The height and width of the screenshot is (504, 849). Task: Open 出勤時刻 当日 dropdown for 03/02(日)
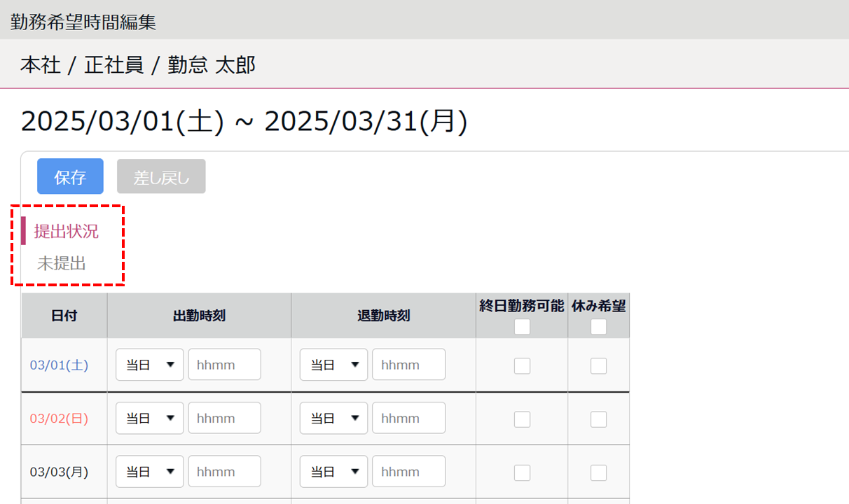(x=150, y=418)
